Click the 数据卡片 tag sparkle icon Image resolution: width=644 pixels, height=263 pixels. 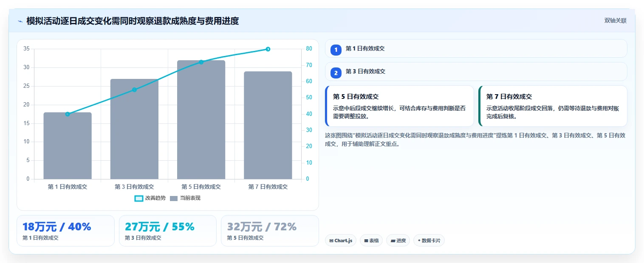(x=419, y=241)
